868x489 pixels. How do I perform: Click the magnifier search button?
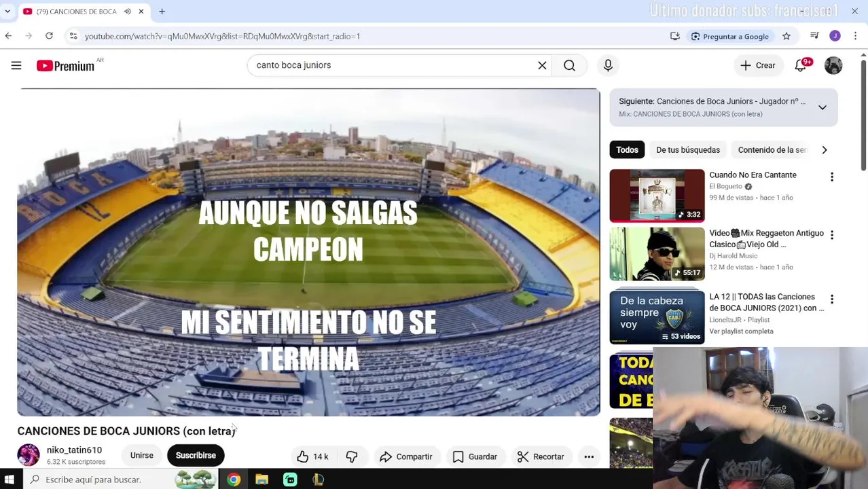tap(569, 65)
